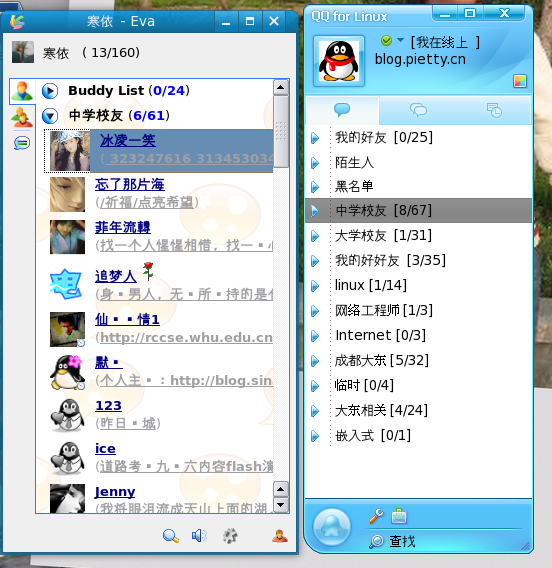Viewport: 552px width, 568px height.
Task: Open QQ penguin avatar picture
Action: point(339,61)
